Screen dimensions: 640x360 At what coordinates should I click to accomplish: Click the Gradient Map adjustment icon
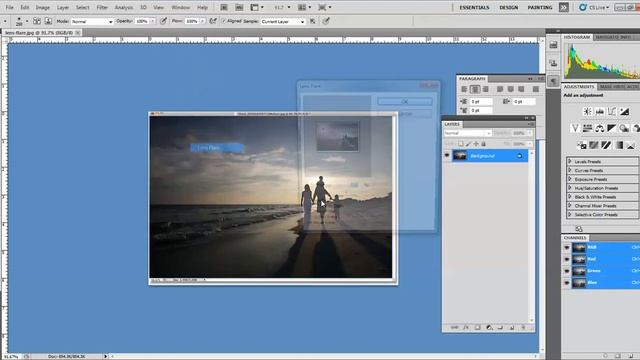pyautogui.click(x=619, y=145)
